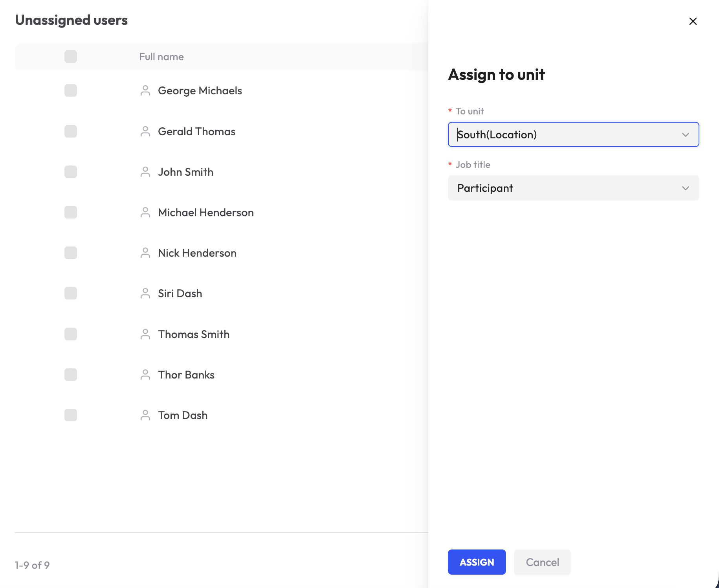The width and height of the screenshot is (719, 588).
Task: Tick the Thomas Smith checkbox
Action: tap(71, 334)
